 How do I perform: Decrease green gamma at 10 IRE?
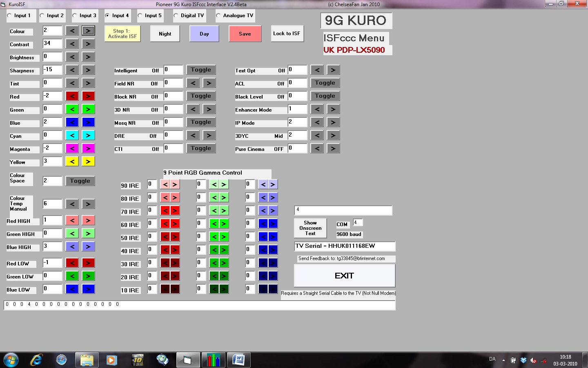pos(214,289)
